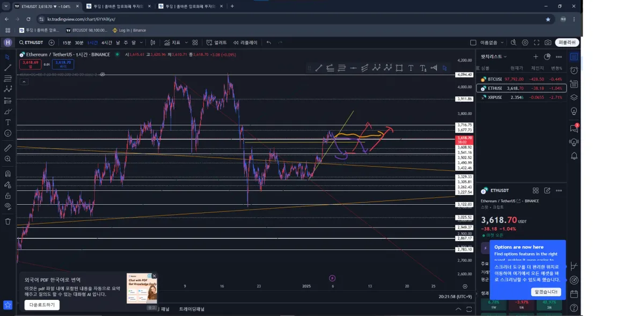
Task: Select rectangle shape in floating drawing toolbar
Action: pos(399,68)
